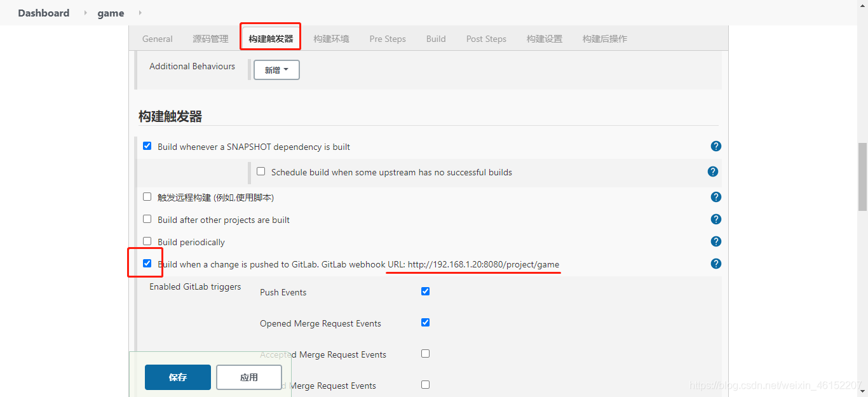Enable Schedule build when upstream has no successful builds
Image resolution: width=868 pixels, height=397 pixels.
coord(261,172)
